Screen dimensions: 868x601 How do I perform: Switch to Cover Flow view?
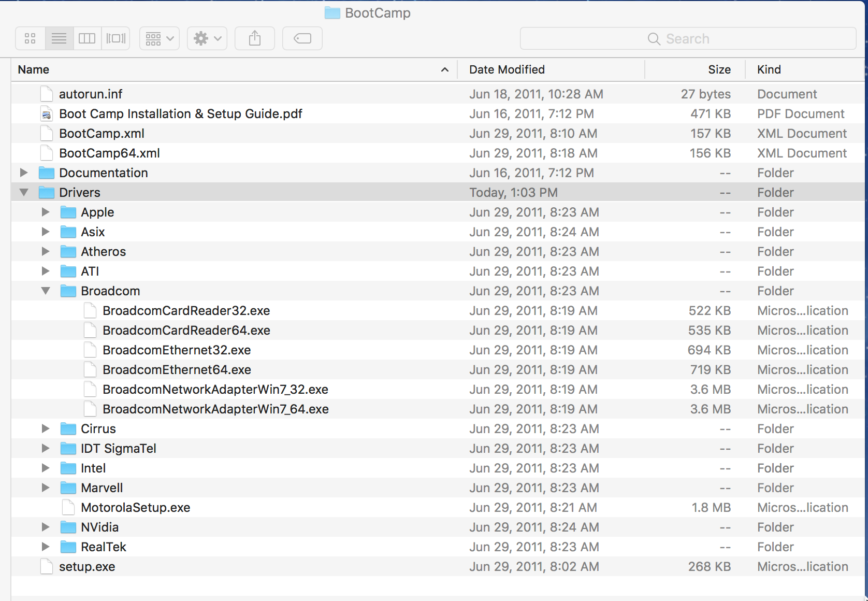click(115, 38)
